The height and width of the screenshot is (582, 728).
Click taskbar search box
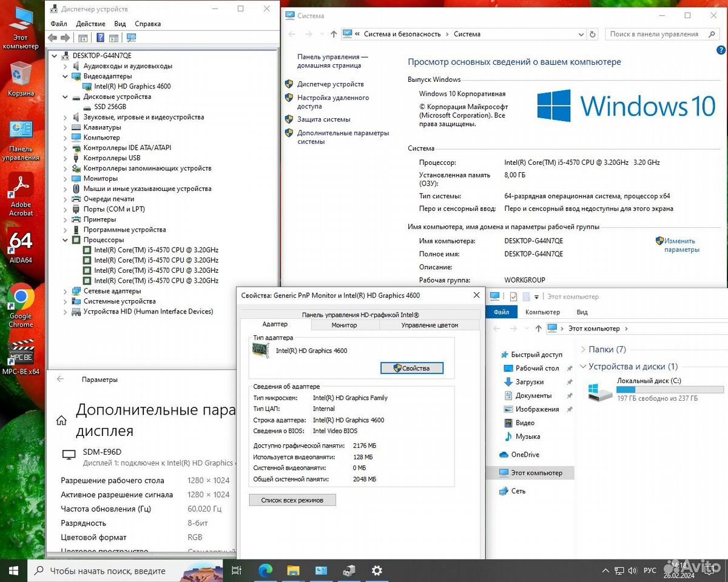(x=126, y=570)
